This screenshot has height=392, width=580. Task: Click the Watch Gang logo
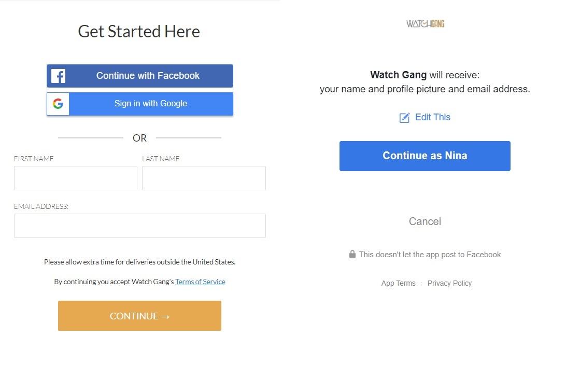(425, 24)
